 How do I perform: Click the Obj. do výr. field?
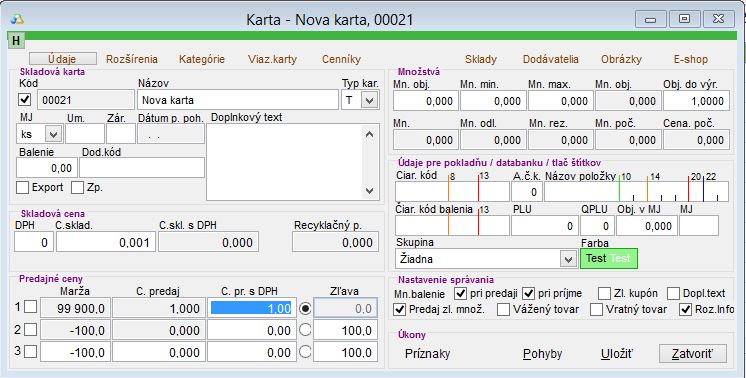pos(697,101)
